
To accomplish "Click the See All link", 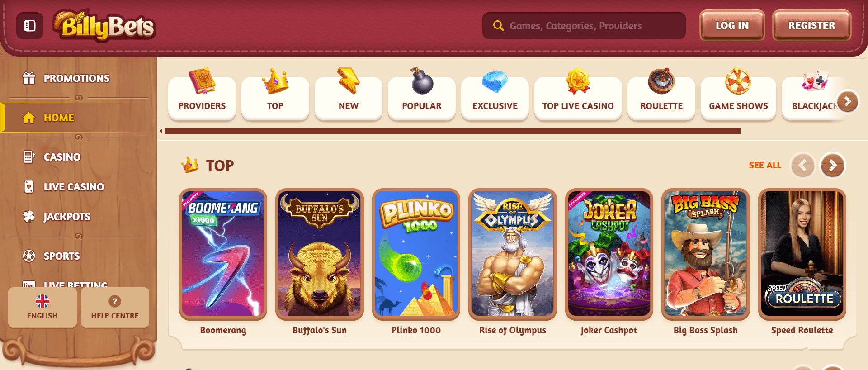I will (764, 165).
